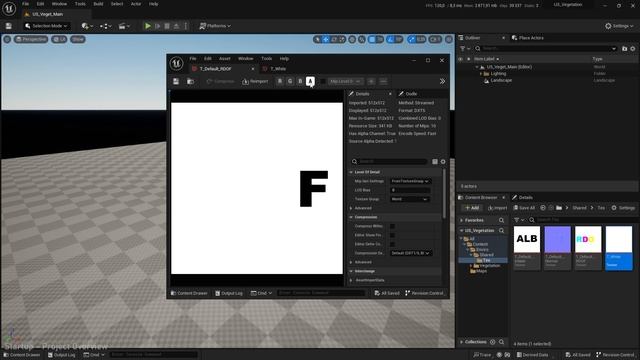
Task: Click the Perspective view button
Action: [31, 39]
